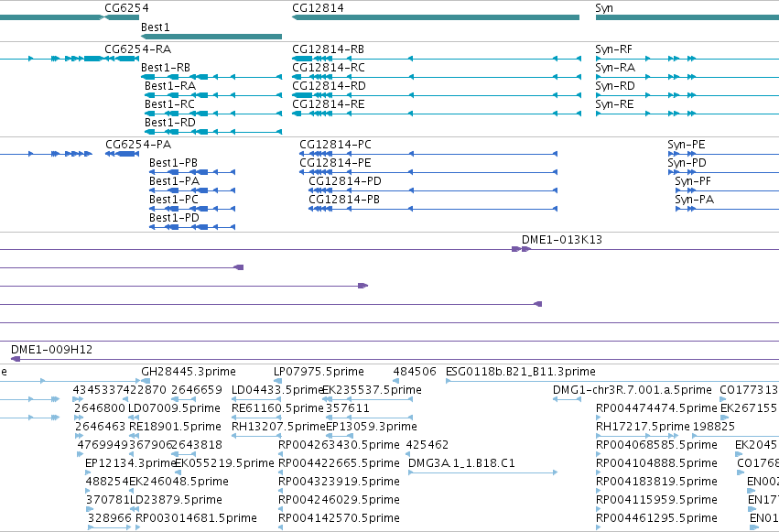Select EST RP004422665.5prime

339,463
